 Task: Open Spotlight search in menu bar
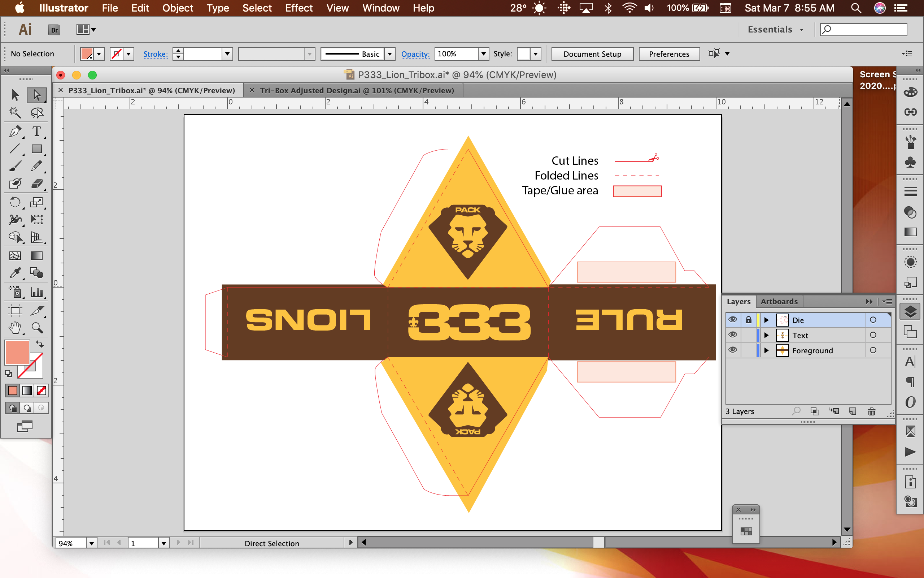[x=856, y=8]
